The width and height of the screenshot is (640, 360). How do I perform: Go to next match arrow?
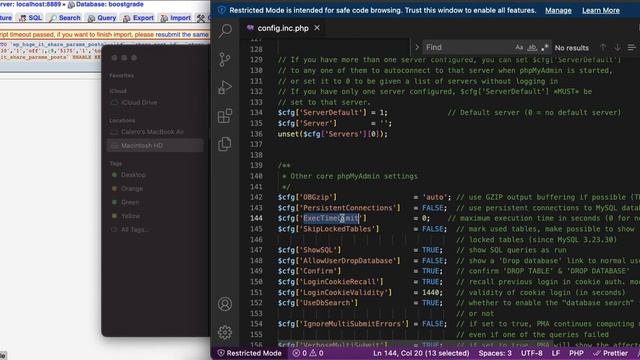pos(618,47)
